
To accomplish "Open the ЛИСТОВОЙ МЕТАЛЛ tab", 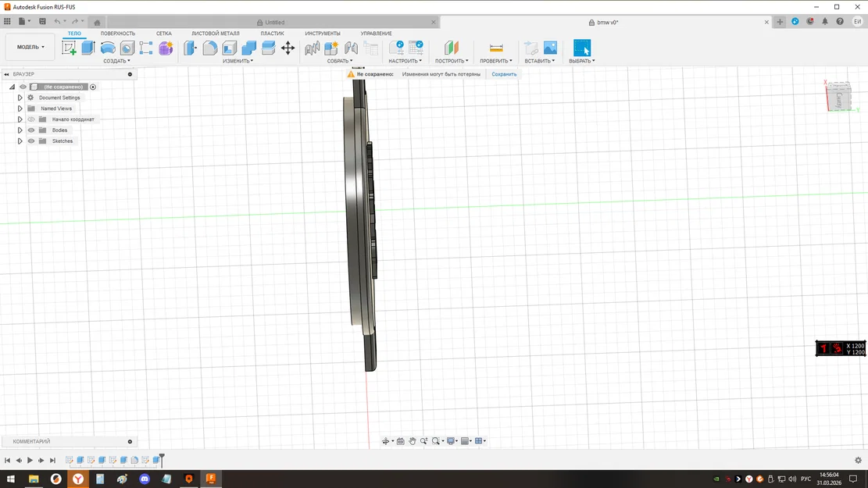I will pyautogui.click(x=216, y=34).
